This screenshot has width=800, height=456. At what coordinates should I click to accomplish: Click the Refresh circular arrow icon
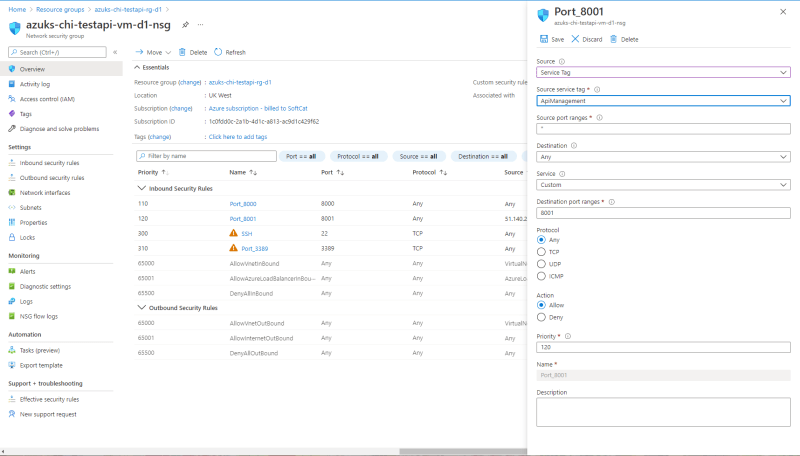(x=218, y=52)
